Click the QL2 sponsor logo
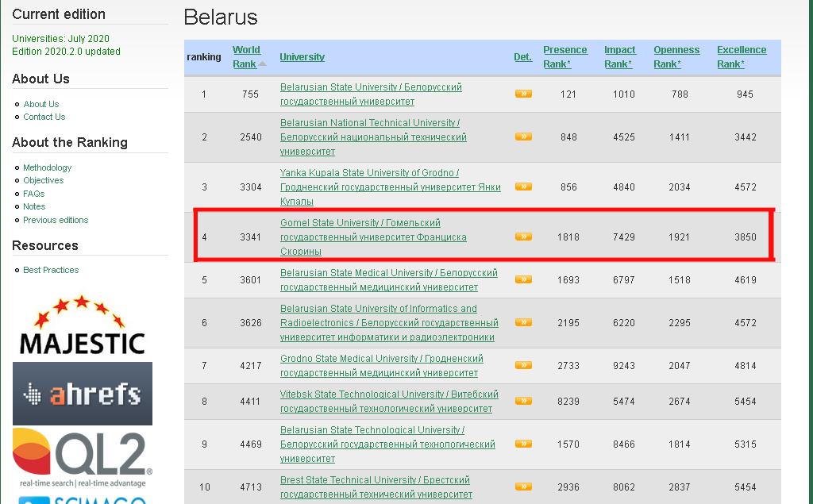The width and height of the screenshot is (813, 504). pyautogui.click(x=83, y=458)
